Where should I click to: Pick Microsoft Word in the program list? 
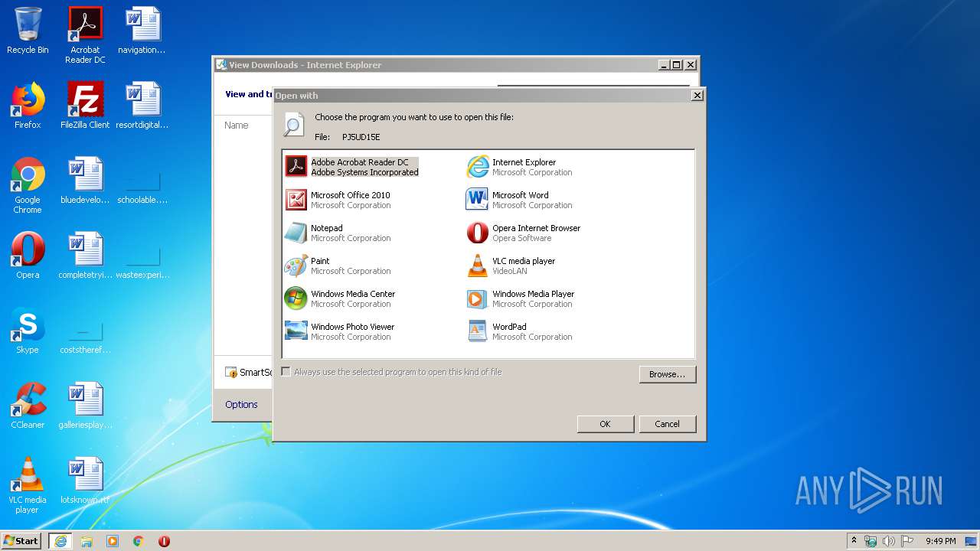click(x=521, y=200)
